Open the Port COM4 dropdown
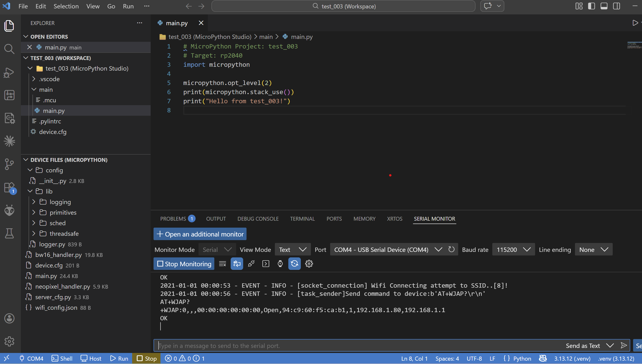The image size is (642, 364). click(x=388, y=249)
